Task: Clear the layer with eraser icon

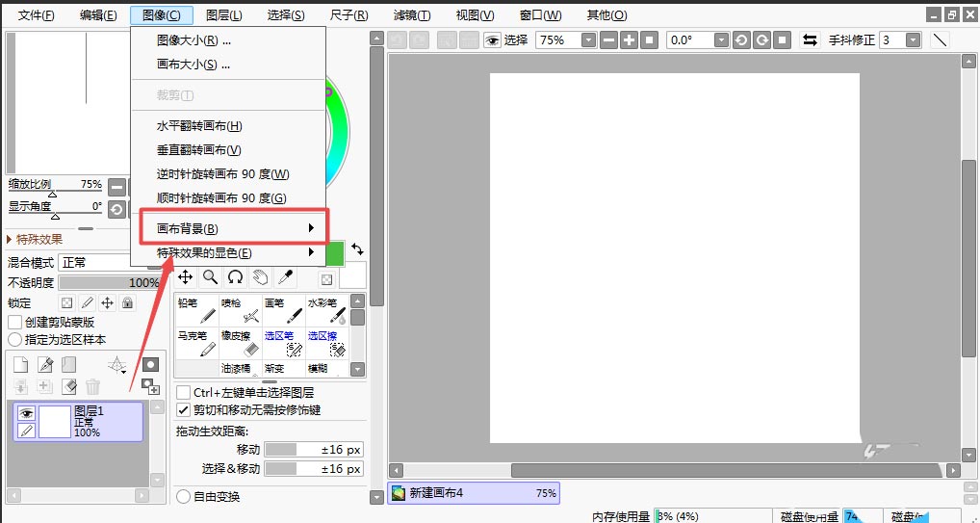Action: (68, 386)
